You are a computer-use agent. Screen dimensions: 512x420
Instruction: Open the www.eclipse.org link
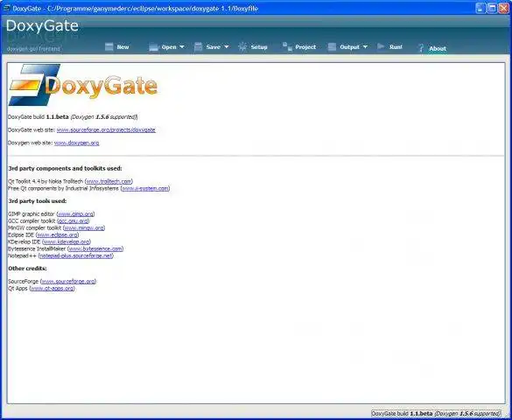click(58, 234)
